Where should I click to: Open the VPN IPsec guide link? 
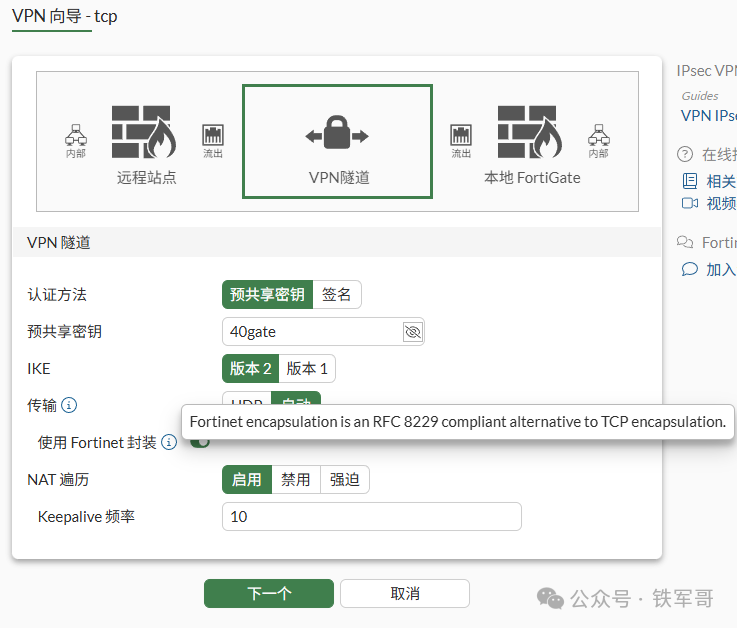[709, 116]
